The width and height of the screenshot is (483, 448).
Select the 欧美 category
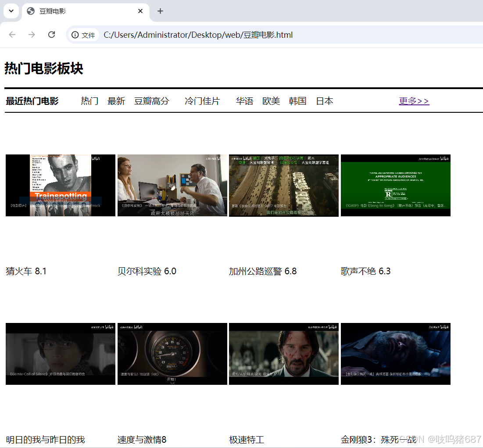pos(271,101)
